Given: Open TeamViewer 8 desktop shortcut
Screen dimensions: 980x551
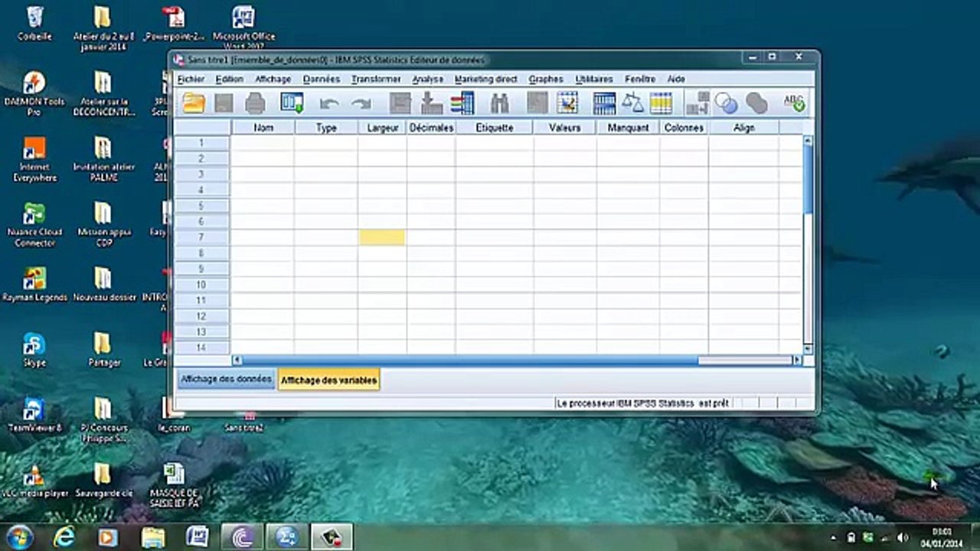Looking at the screenshot, I should 34,415.
